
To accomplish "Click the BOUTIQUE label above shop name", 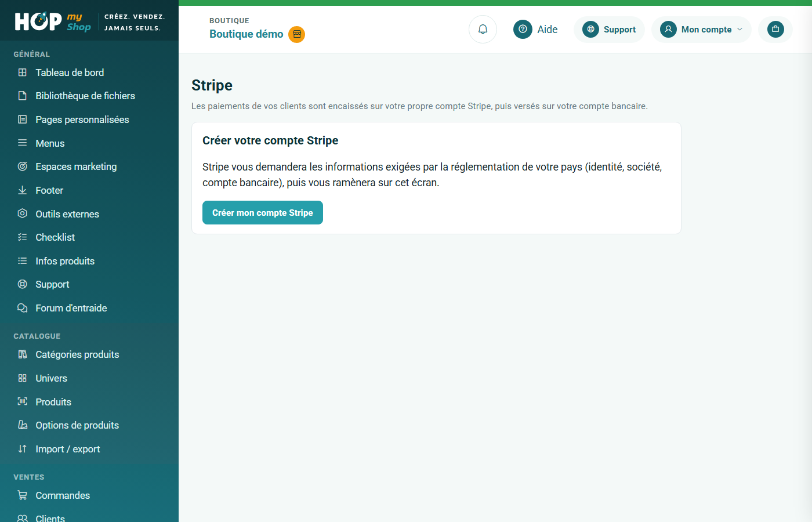I will tap(229, 20).
